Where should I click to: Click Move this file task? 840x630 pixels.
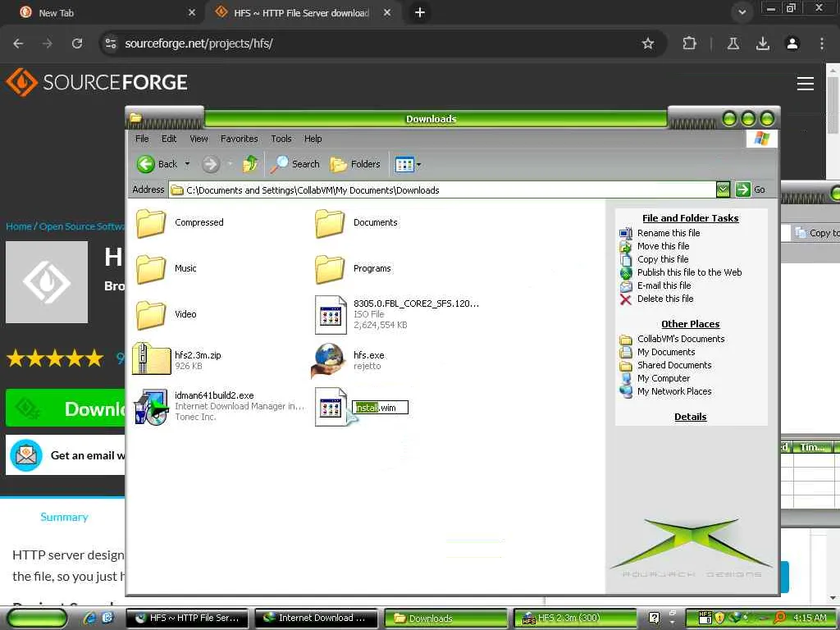(x=663, y=246)
